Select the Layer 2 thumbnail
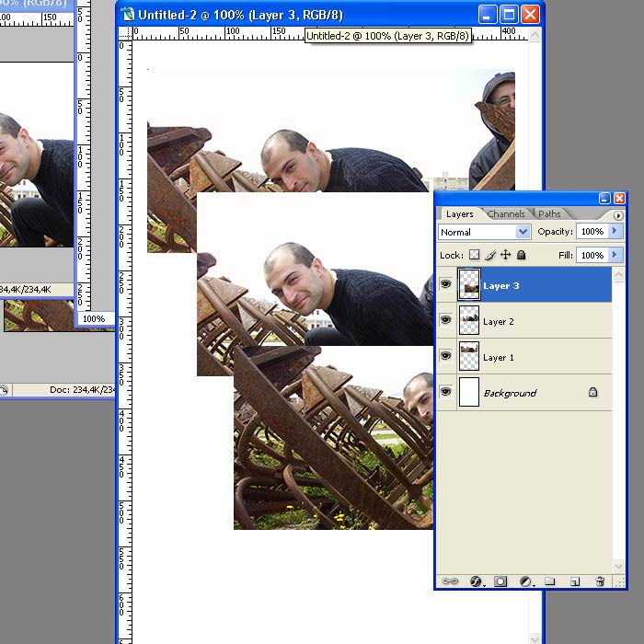The height and width of the screenshot is (644, 644). pos(469,320)
